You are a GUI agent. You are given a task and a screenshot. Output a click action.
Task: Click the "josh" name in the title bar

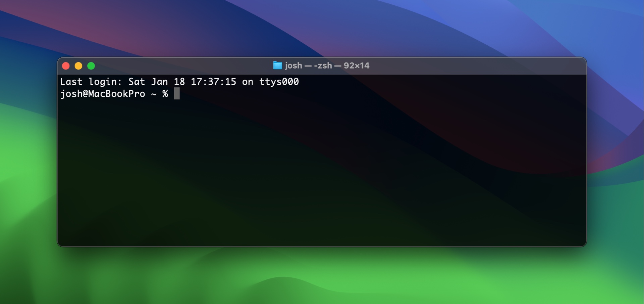point(293,66)
